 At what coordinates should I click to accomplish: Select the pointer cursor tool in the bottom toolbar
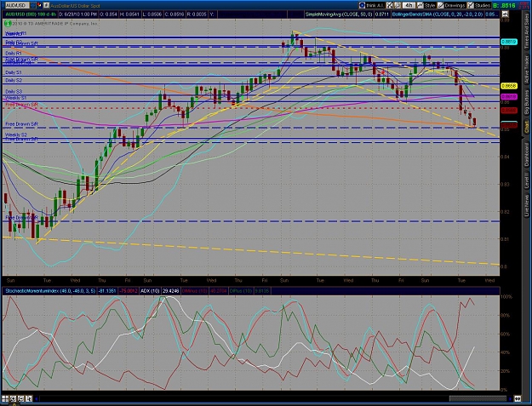tap(29, 398)
